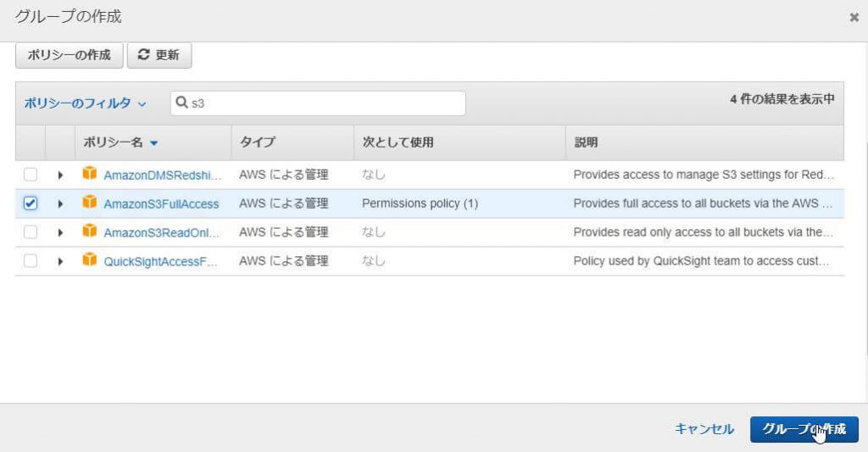Viewport: 868px width, 452px height.
Task: Click AWS による管理 in QuickSightAccessF… row
Action: tap(284, 261)
